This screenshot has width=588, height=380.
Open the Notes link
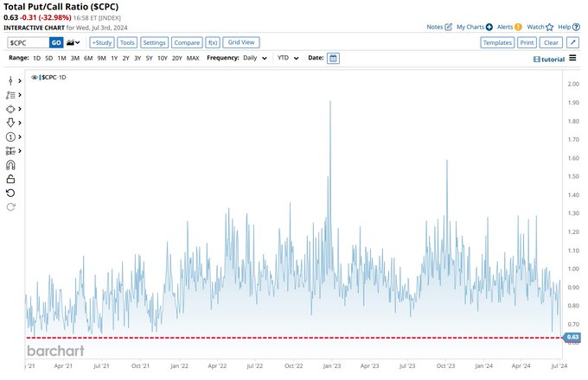pos(435,27)
